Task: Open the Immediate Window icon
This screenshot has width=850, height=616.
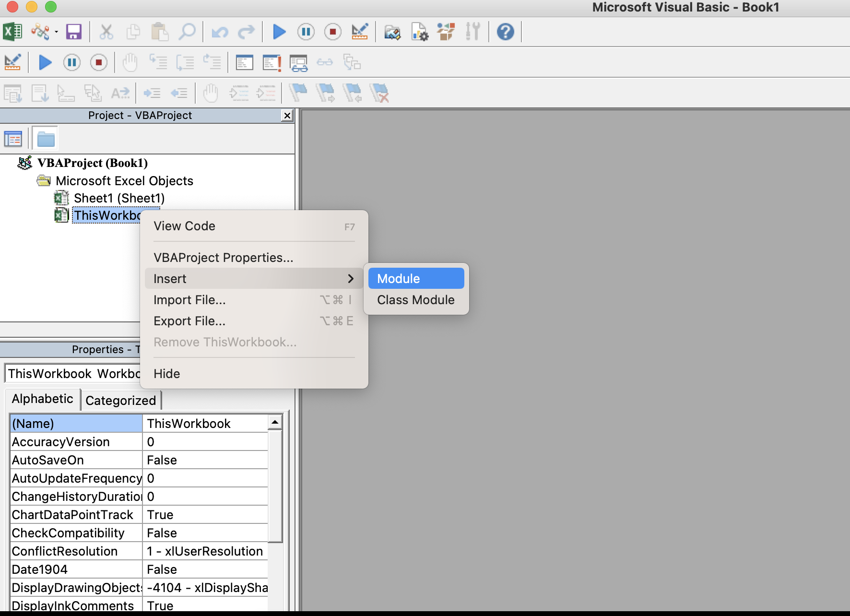Action: tap(272, 62)
